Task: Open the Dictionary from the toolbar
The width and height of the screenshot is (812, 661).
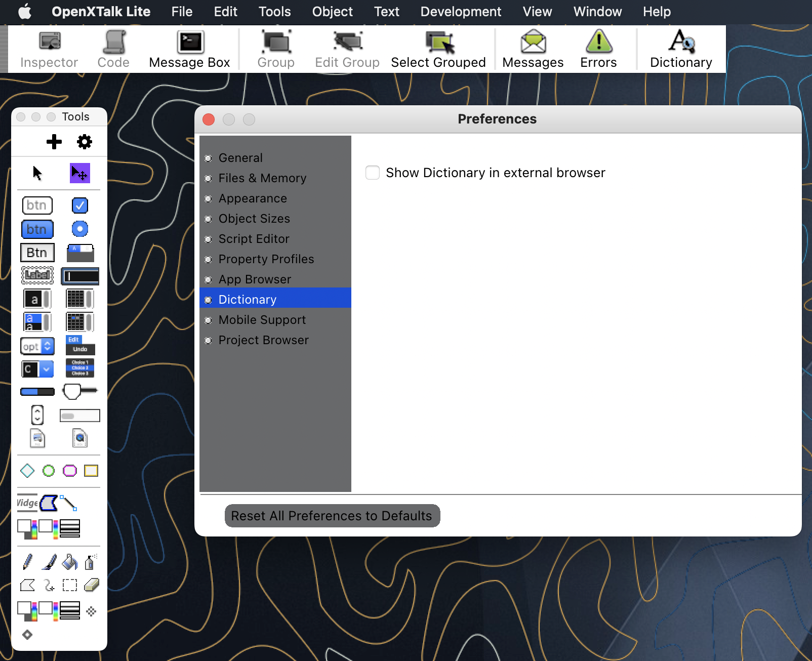Action: (681, 50)
